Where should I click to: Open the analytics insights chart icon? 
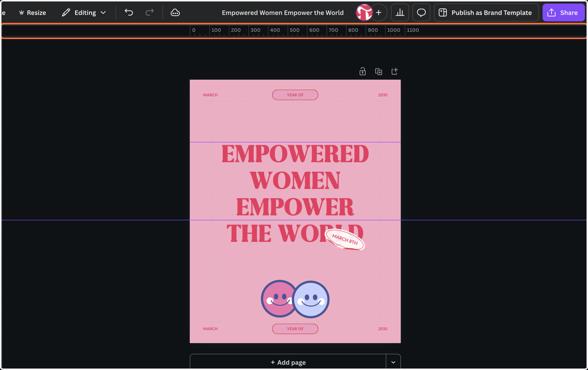400,13
